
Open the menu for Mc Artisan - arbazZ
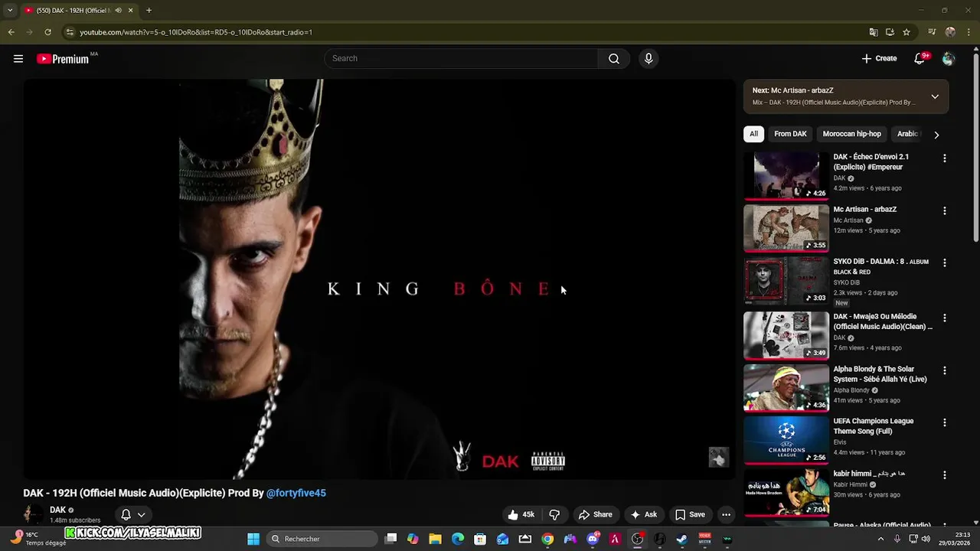point(944,210)
